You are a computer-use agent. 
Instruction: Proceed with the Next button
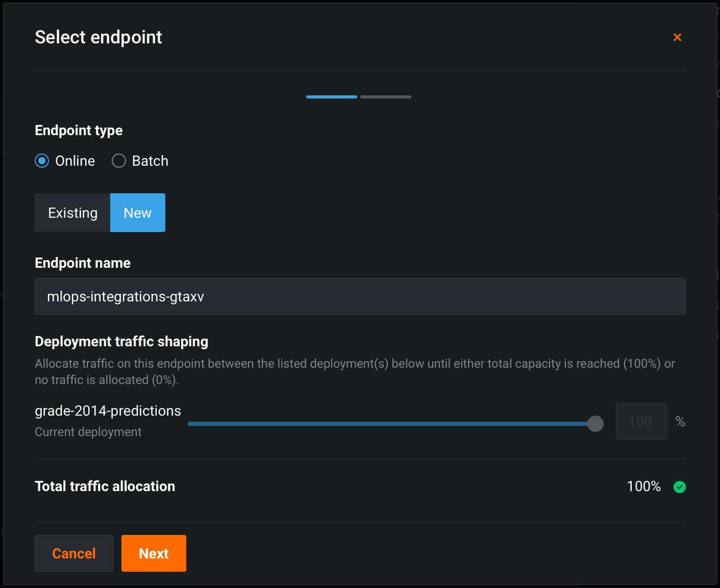click(154, 553)
